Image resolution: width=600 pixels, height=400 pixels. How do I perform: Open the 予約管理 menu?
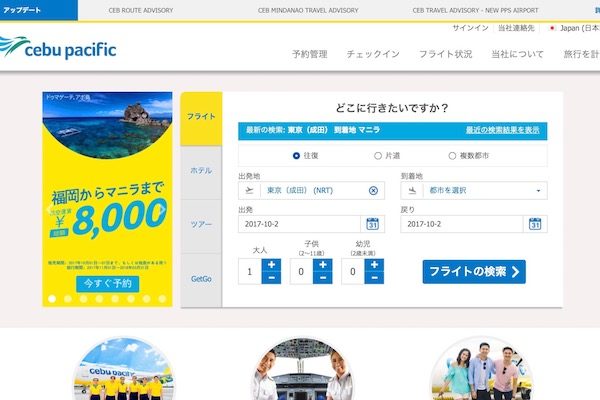tap(310, 54)
